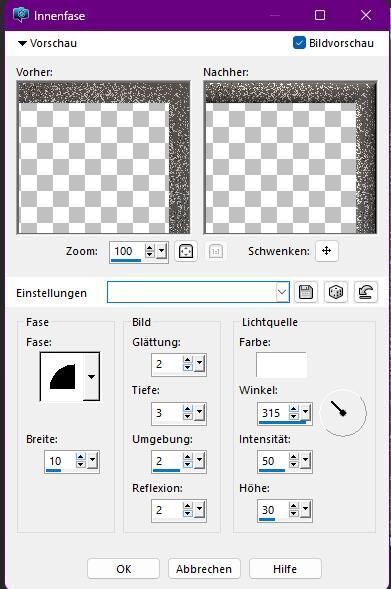The width and height of the screenshot is (391, 589).
Task: Click the save preset disk icon
Action: coord(306,292)
